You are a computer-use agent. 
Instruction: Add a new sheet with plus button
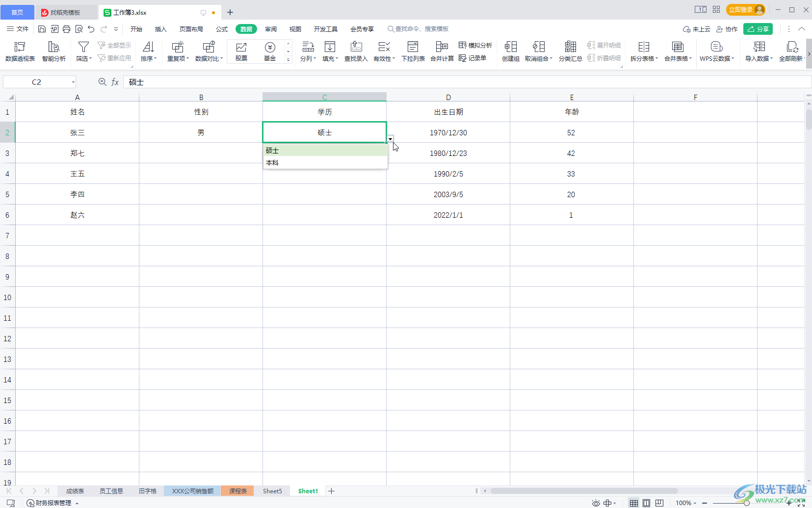tap(332, 491)
